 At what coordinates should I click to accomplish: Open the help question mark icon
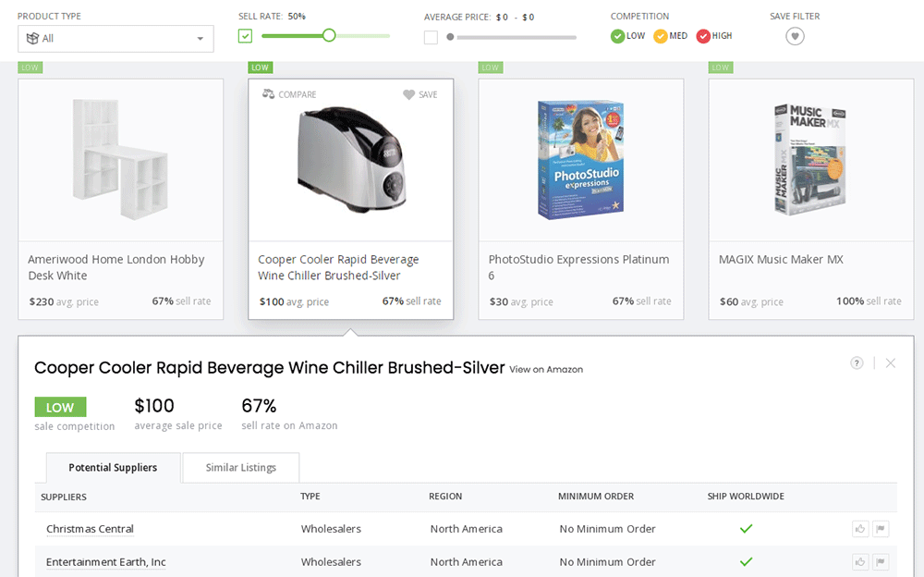857,363
